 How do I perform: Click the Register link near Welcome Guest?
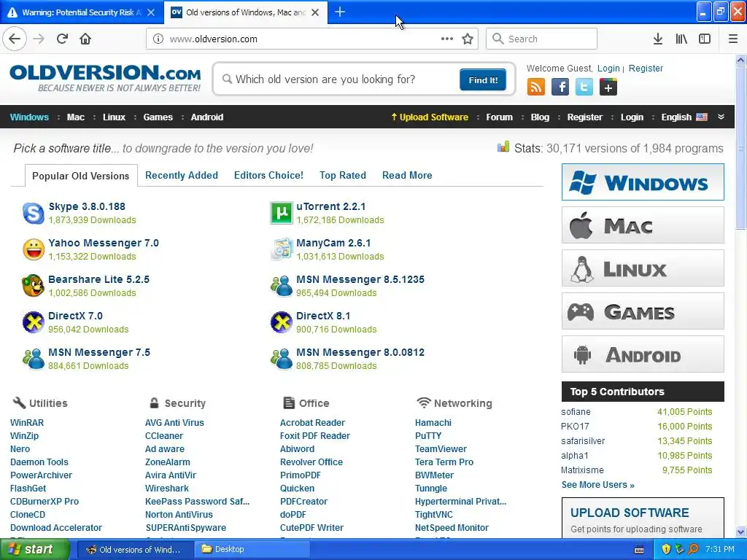coord(646,68)
